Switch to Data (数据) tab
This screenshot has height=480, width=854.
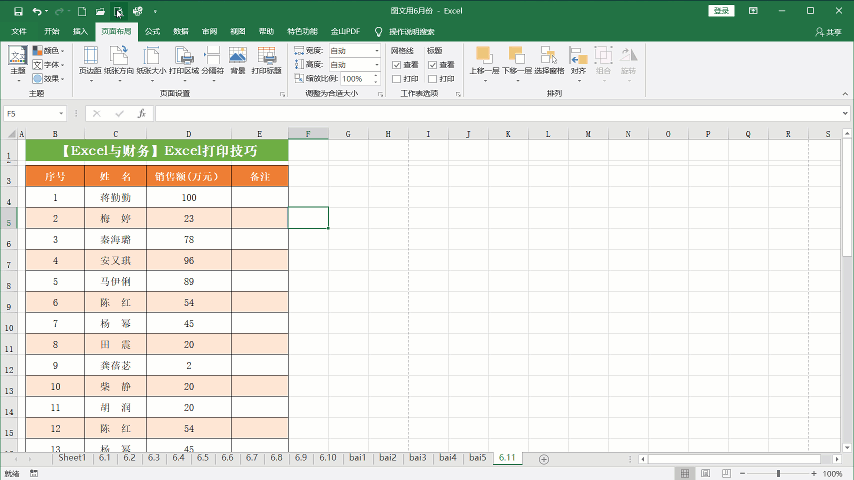(181, 32)
